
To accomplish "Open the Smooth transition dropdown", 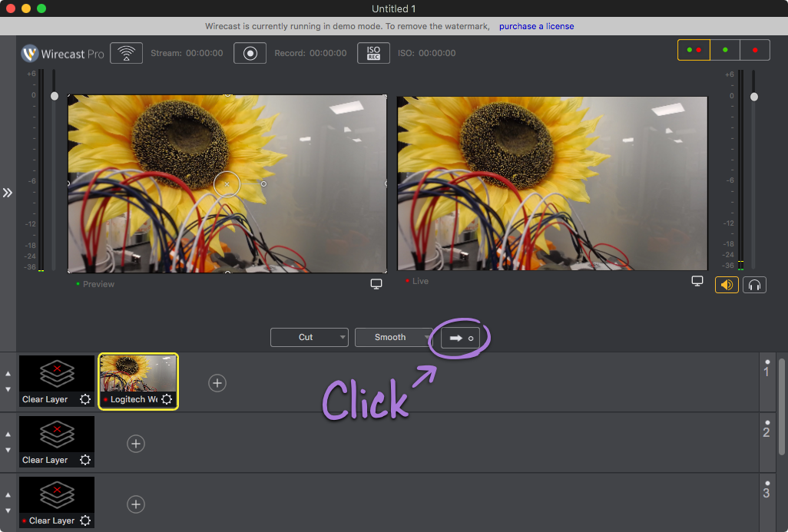I will coord(393,337).
